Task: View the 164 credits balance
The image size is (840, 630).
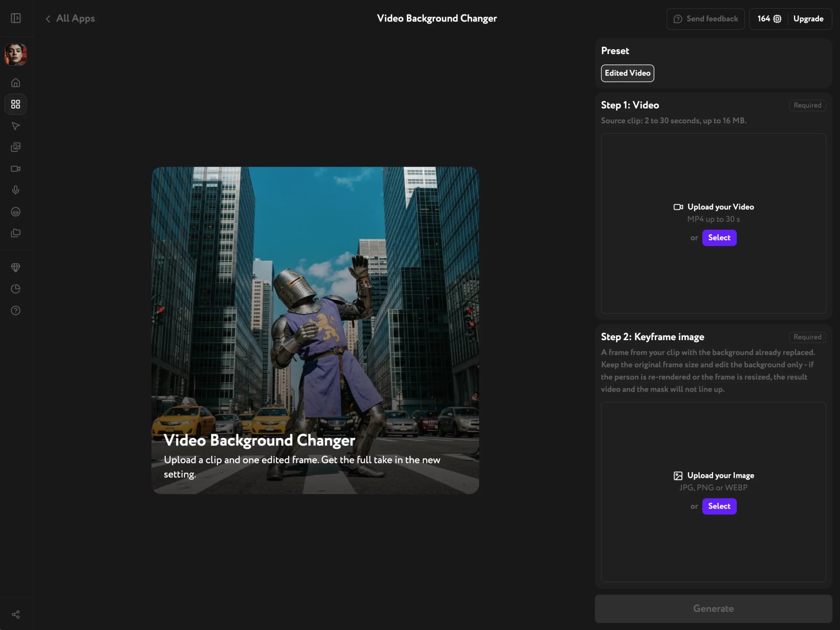Action: click(769, 19)
